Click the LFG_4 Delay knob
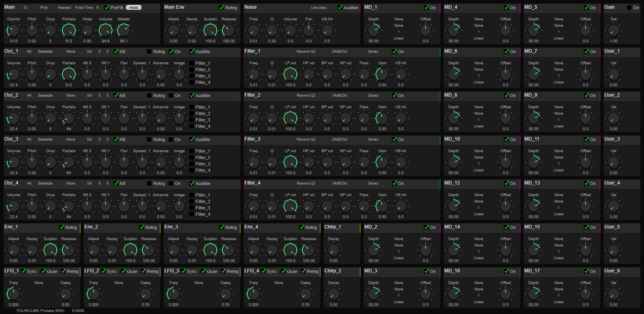644x314 pixels. [306, 294]
